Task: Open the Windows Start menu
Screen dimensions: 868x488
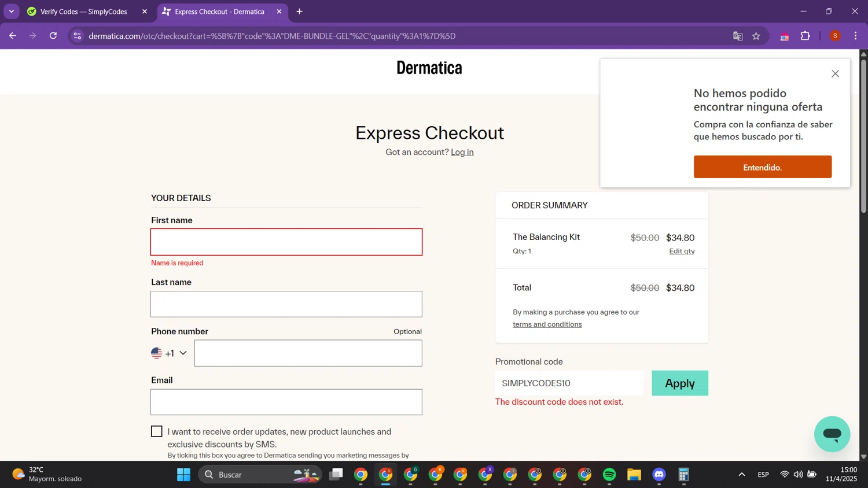Action: [x=184, y=475]
